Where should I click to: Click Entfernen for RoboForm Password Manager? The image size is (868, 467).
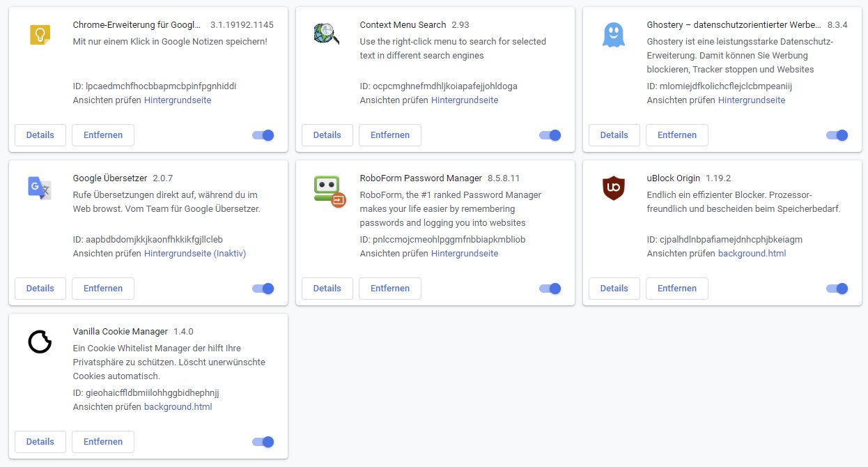(x=390, y=289)
